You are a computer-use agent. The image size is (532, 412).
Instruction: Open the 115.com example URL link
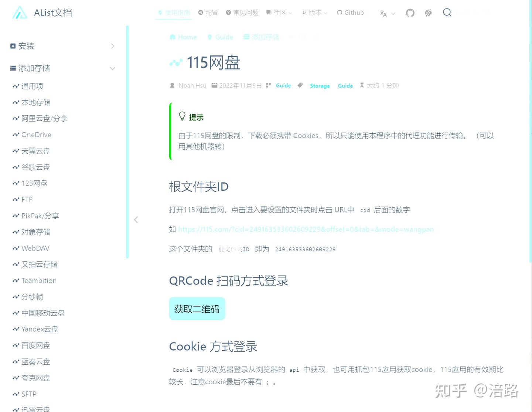click(306, 229)
